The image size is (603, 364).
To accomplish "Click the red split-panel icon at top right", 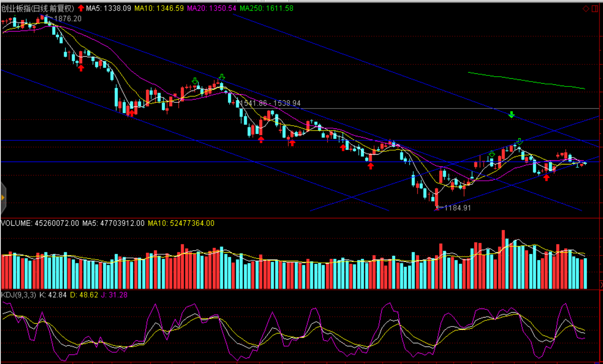I will [x=595, y=9].
